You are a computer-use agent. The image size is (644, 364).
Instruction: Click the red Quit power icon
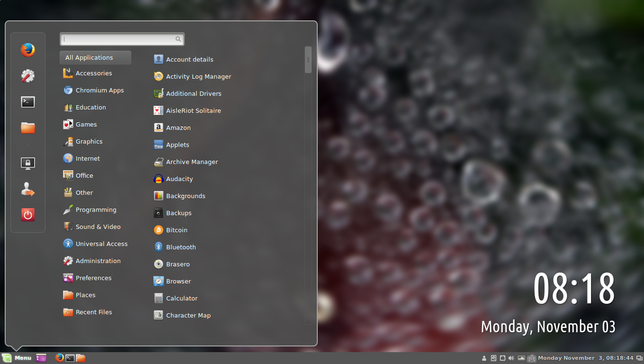[x=28, y=215]
